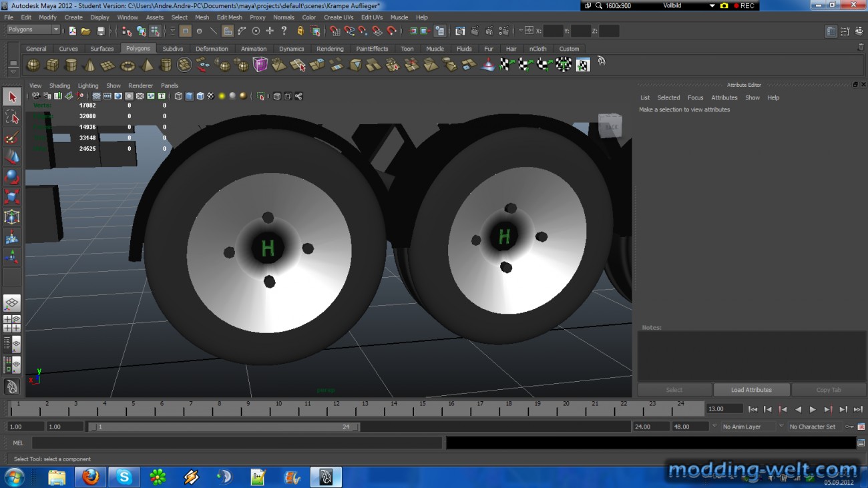Create a new scene from the status line
Screen dimensions: 868x488
pyautogui.click(x=72, y=31)
